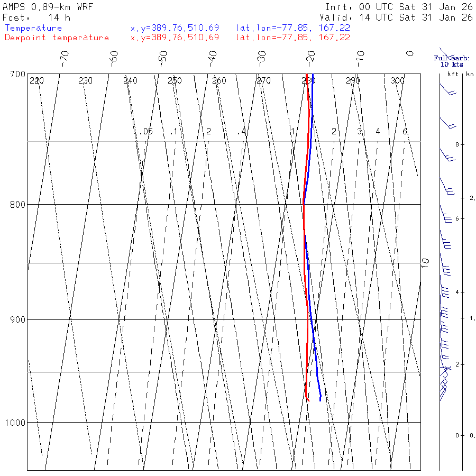The image size is (476, 476).
Task: Click the 1000 pressure level label
Action: 15,423
